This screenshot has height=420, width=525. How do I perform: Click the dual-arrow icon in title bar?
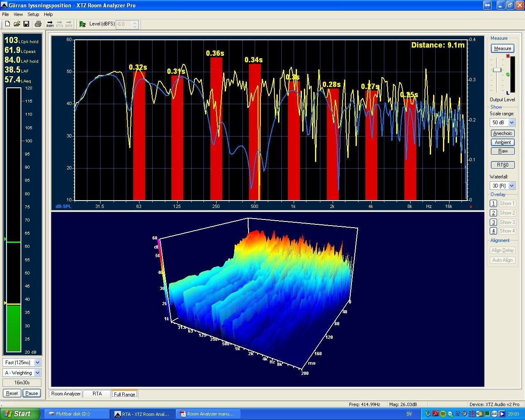487,5
